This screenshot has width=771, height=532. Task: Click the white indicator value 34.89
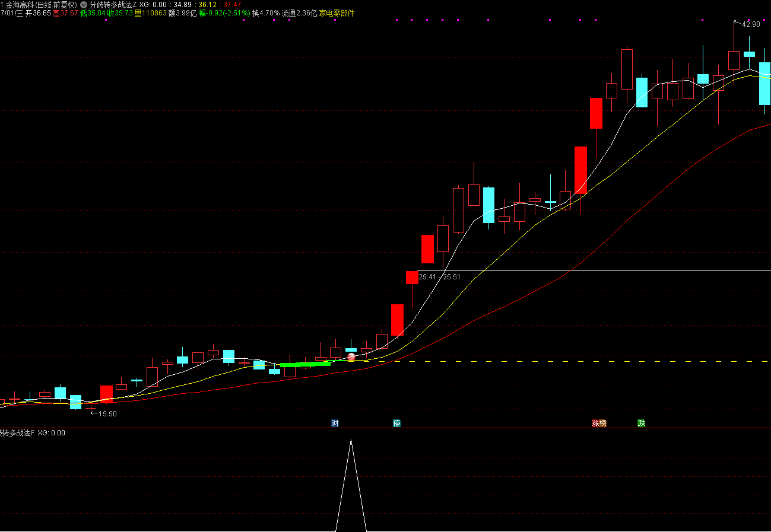click(182, 5)
